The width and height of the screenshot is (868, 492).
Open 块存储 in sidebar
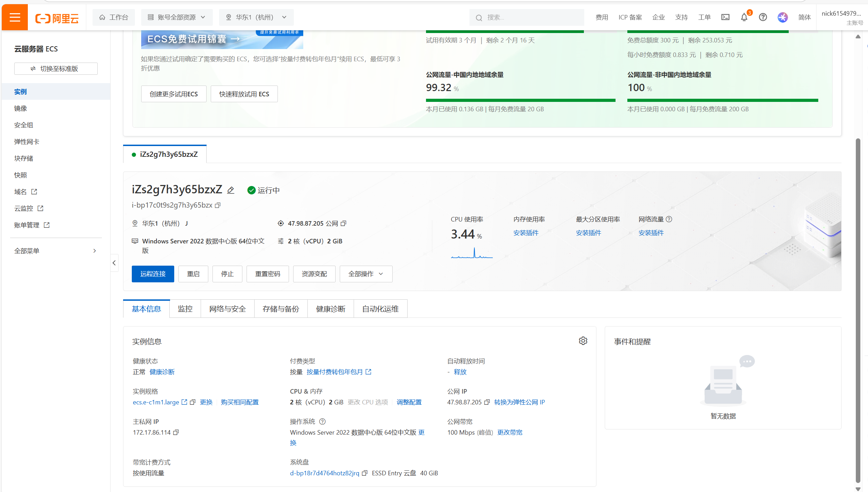[x=56, y=158]
